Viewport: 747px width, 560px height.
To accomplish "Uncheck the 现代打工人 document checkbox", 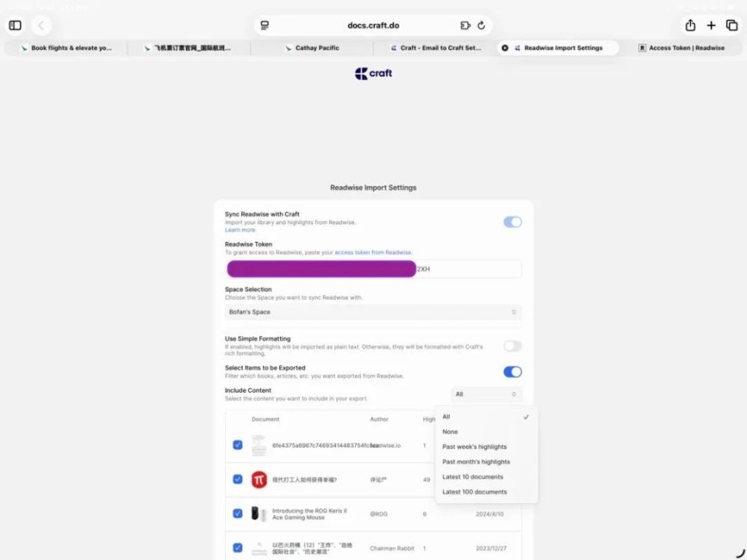I will click(x=238, y=479).
